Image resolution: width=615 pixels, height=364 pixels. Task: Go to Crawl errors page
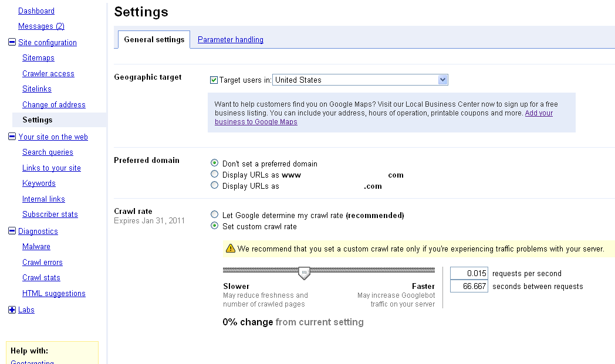tap(42, 262)
